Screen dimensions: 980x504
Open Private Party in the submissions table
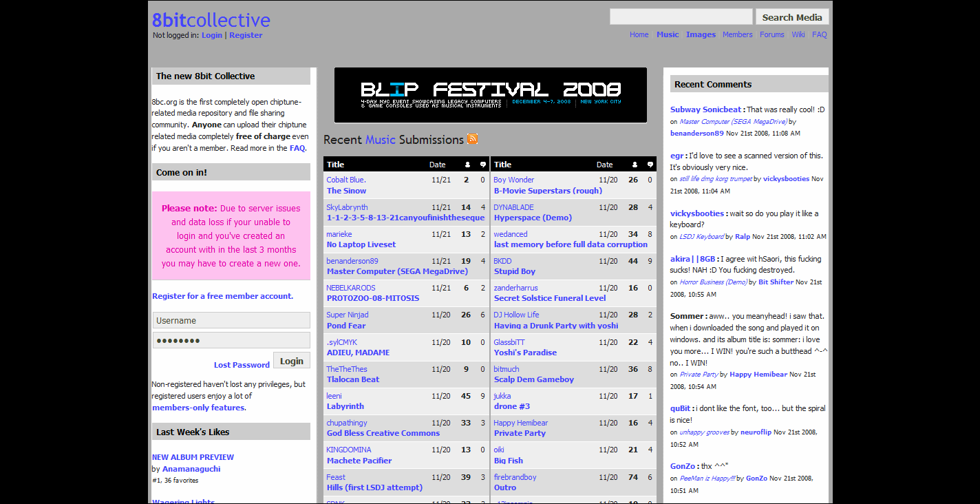[x=520, y=433]
